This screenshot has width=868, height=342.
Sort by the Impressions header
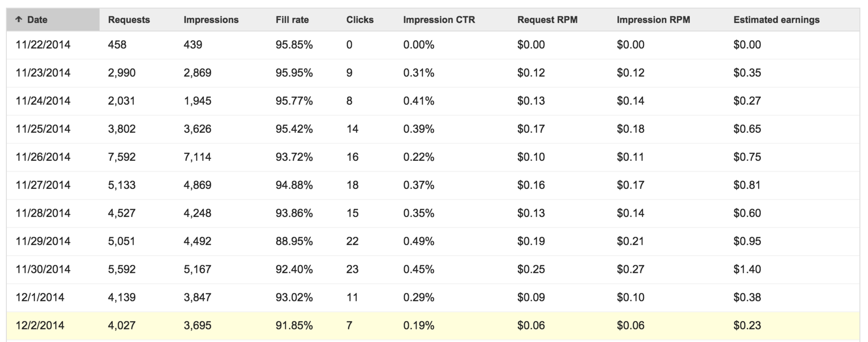click(211, 20)
